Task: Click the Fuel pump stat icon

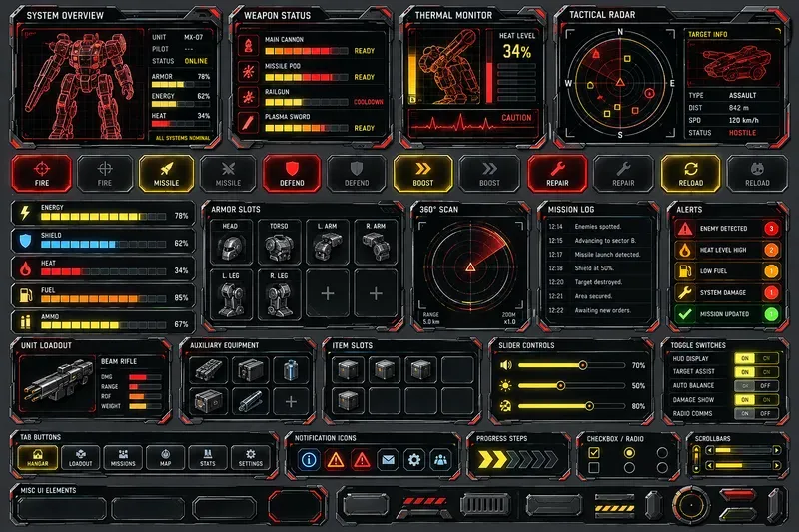Action: tap(25, 295)
